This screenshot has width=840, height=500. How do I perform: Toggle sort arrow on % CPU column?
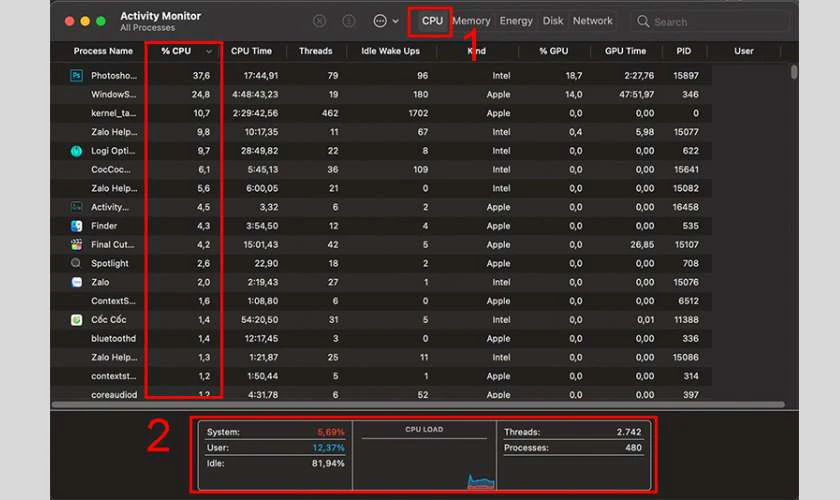coord(209,51)
